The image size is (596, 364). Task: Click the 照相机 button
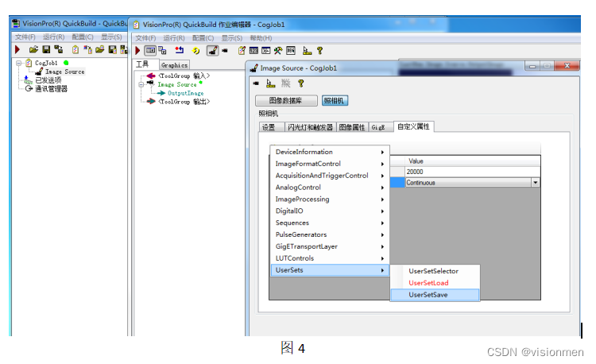coord(335,100)
